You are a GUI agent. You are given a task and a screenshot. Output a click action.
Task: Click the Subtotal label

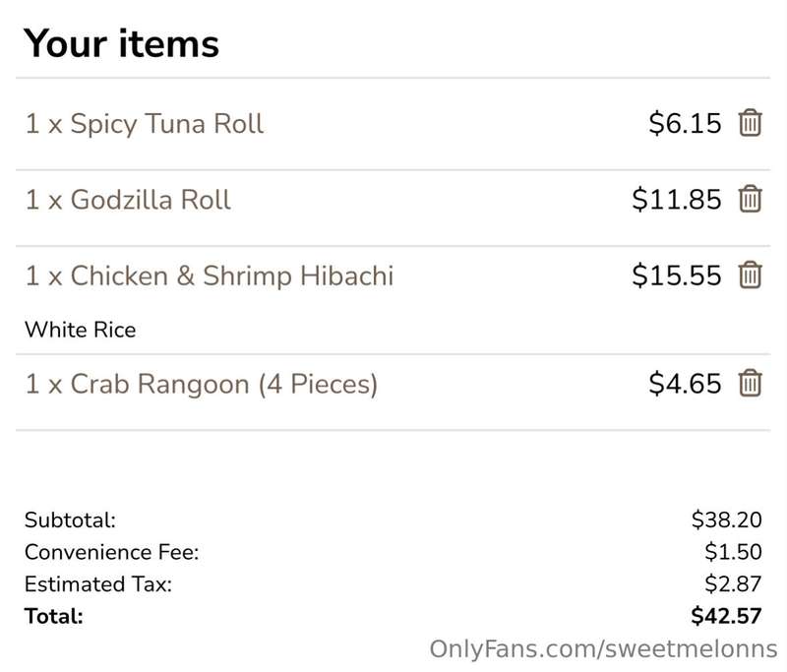[70, 520]
